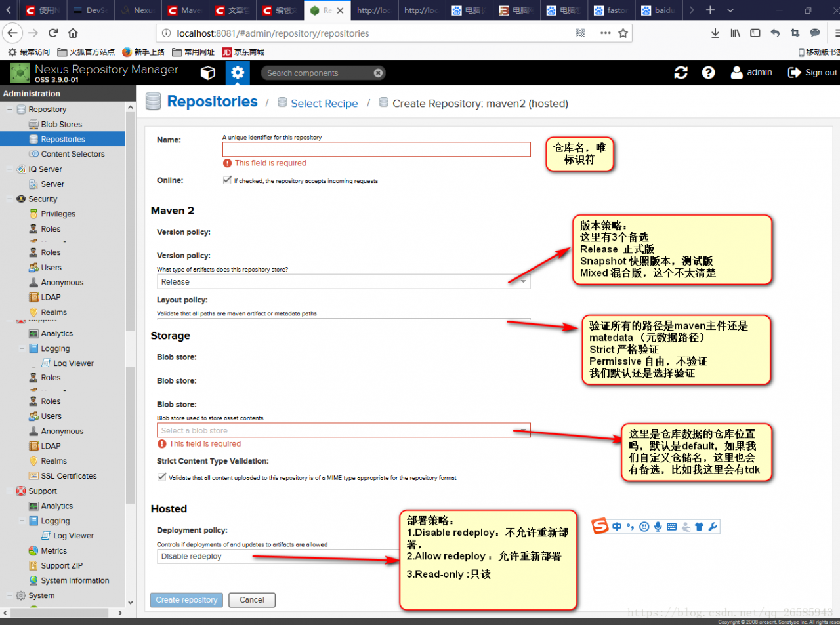Viewport: 840px width, 625px height.
Task: Open the Deployment policy Disable redeploy dropdown
Action: tap(278, 556)
